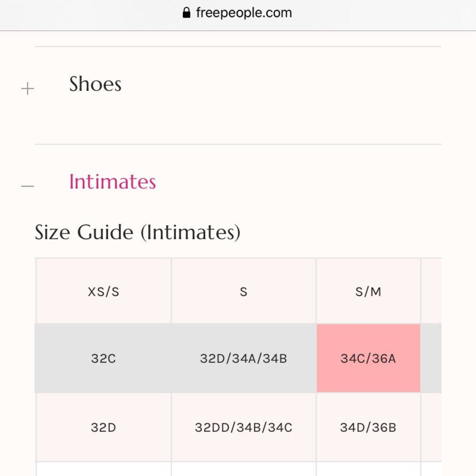Open the Shoes size guide heading

tap(95, 84)
